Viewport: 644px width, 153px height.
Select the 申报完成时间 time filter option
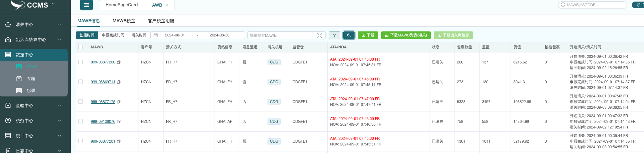tap(113, 35)
